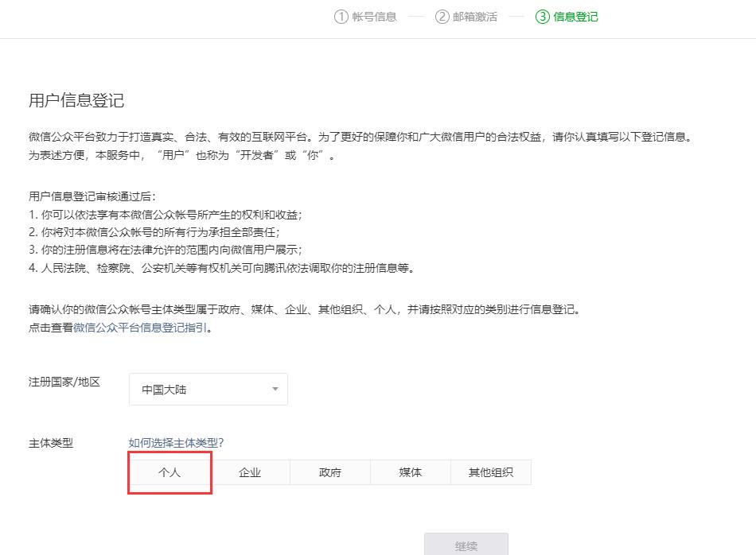This screenshot has height=555, width=756.
Task: Select the 个人 subject type
Action: (170, 472)
